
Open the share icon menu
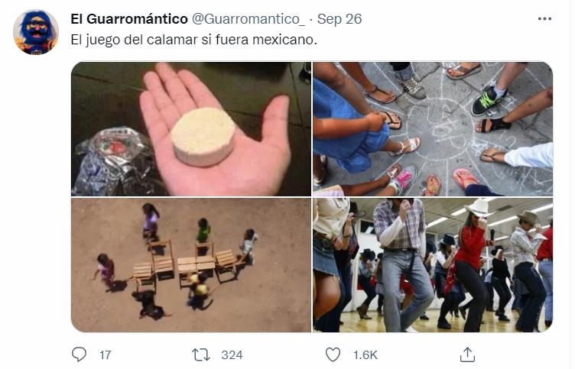pos(467,354)
